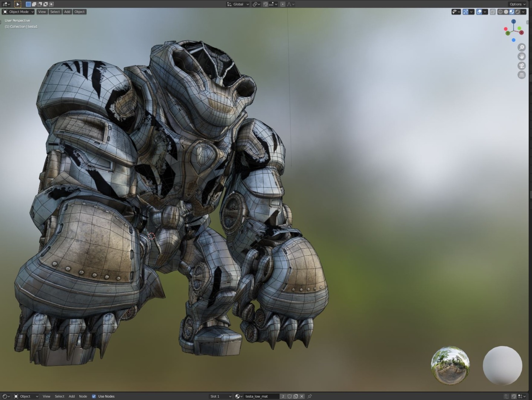The width and height of the screenshot is (532, 400).
Task: Open the gizmo options dropdown arrow
Action: (472, 12)
